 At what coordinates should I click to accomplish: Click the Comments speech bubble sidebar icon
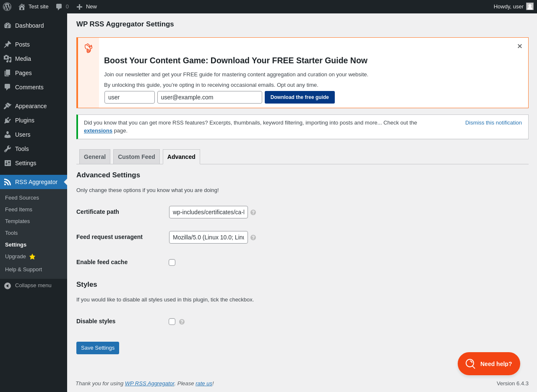point(8,87)
